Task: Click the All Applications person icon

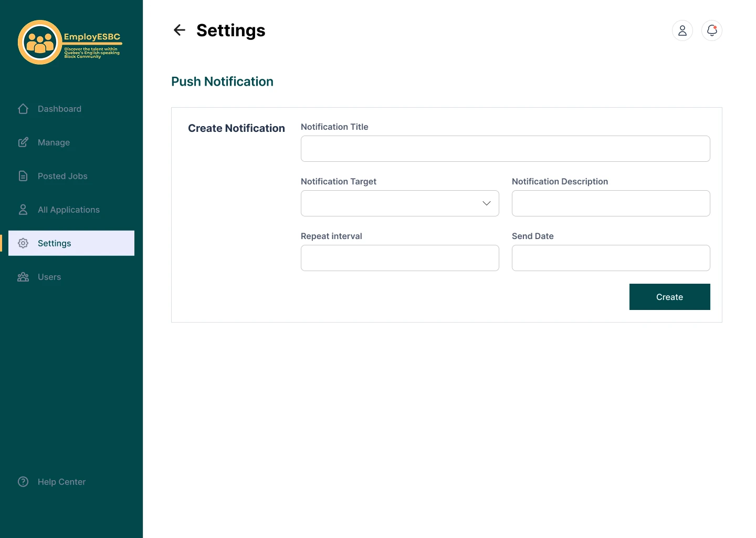Action: click(23, 210)
